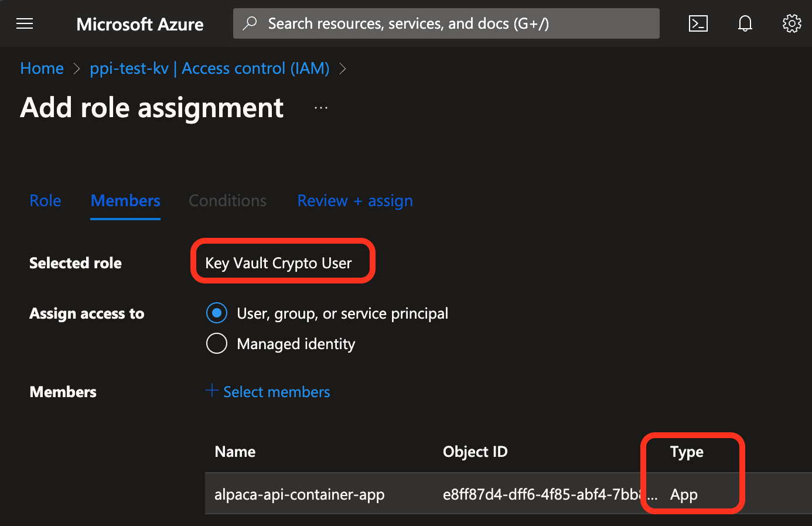Viewport: 812px width, 526px height.
Task: Open the ellipsis menu beside Add role assignment
Action: pos(321,108)
